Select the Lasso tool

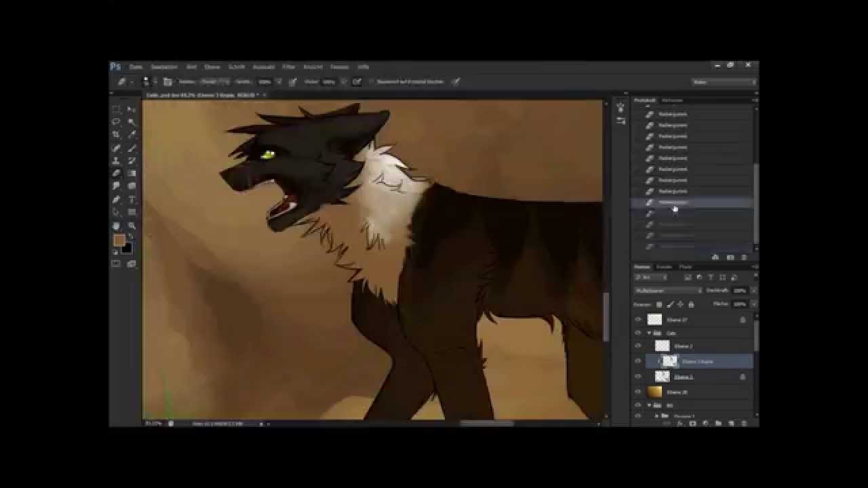(117, 122)
